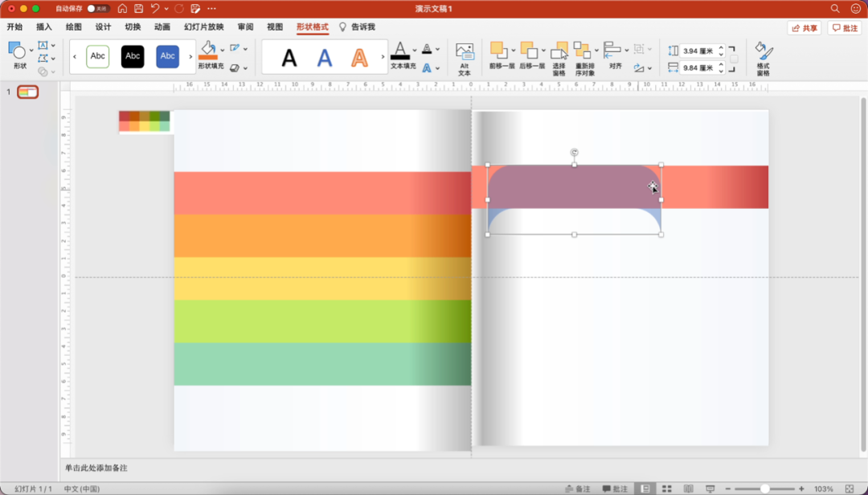The height and width of the screenshot is (495, 868).
Task: Apply the blue Abc shape style
Action: tap(168, 56)
